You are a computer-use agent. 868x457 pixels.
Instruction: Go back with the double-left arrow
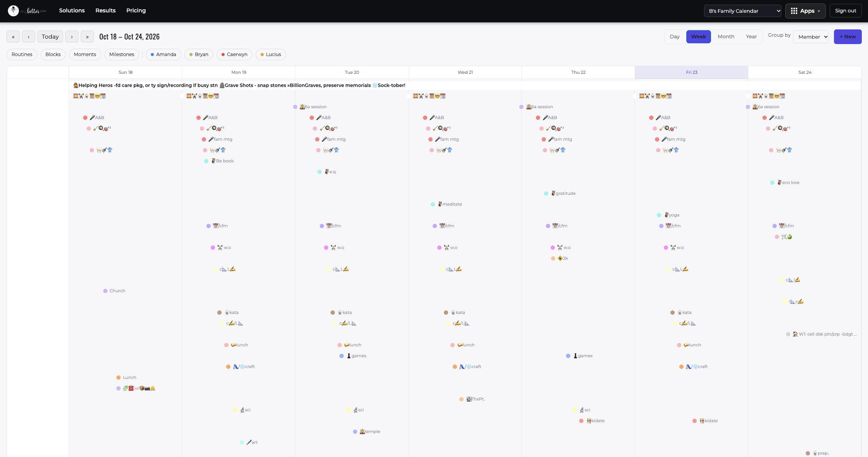click(x=13, y=37)
